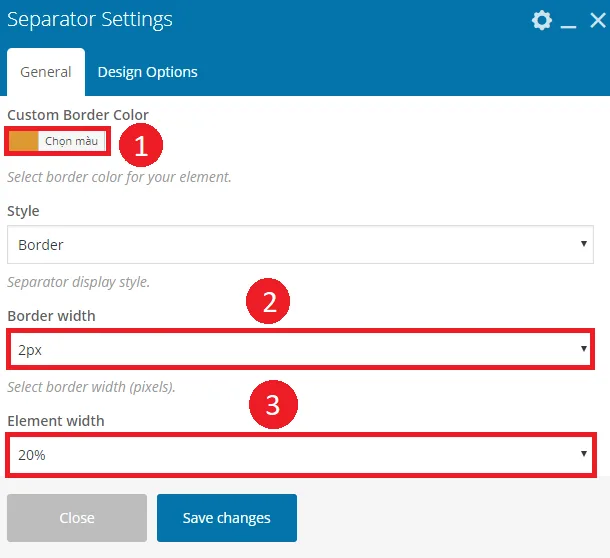Viewport: 610px width, 558px height.
Task: Click the red circle marker numbered 3
Action: click(x=273, y=405)
